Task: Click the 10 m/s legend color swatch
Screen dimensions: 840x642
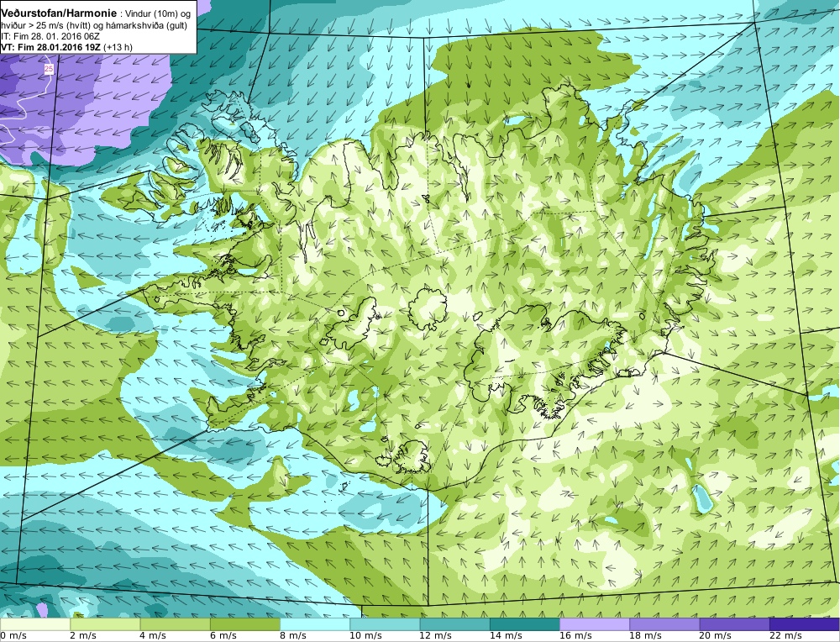Action: 385,624
